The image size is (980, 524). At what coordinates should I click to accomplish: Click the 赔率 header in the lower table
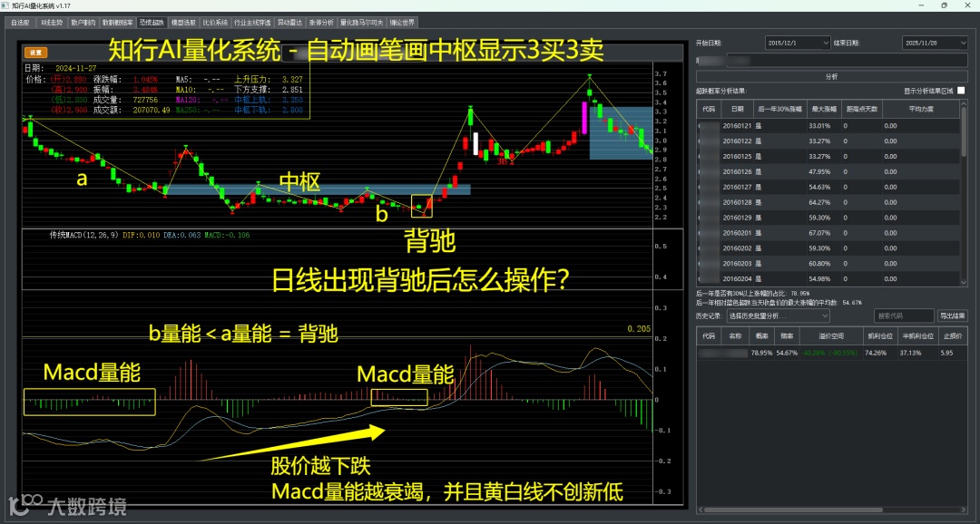pos(786,335)
